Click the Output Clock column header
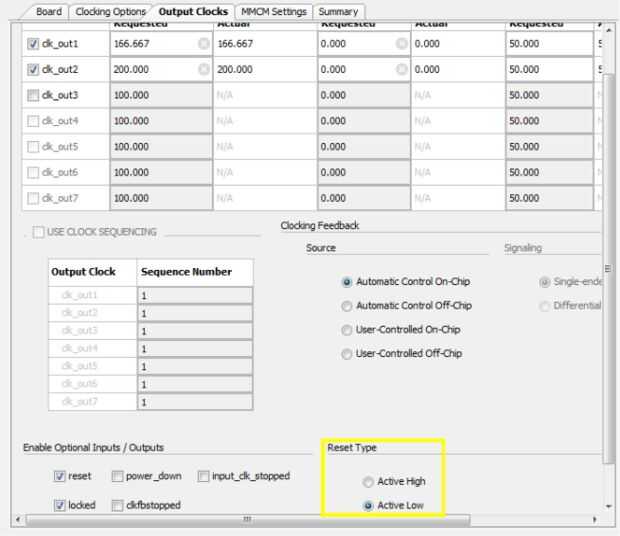Viewport: 620px width, 536px height. 93,272
